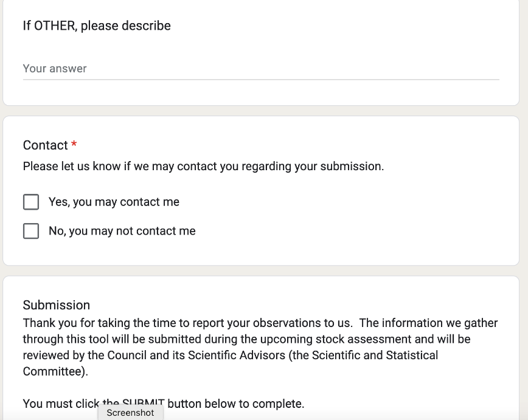The width and height of the screenshot is (528, 420).
Task: Click the "button below to complete" text
Action: tap(235, 404)
